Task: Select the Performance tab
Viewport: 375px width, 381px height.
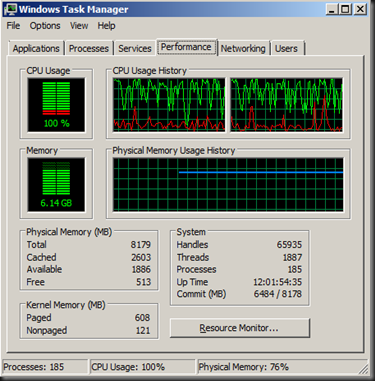Action: pos(186,47)
